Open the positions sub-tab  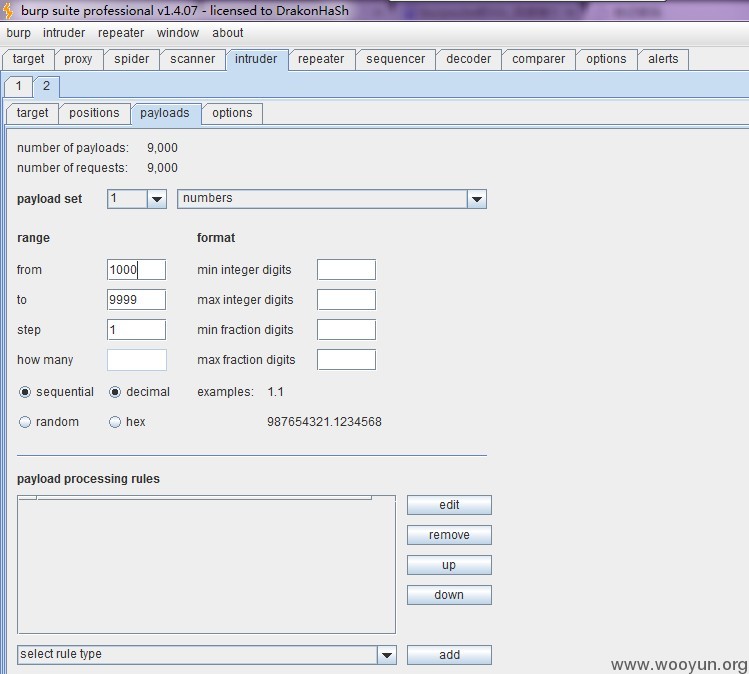94,113
